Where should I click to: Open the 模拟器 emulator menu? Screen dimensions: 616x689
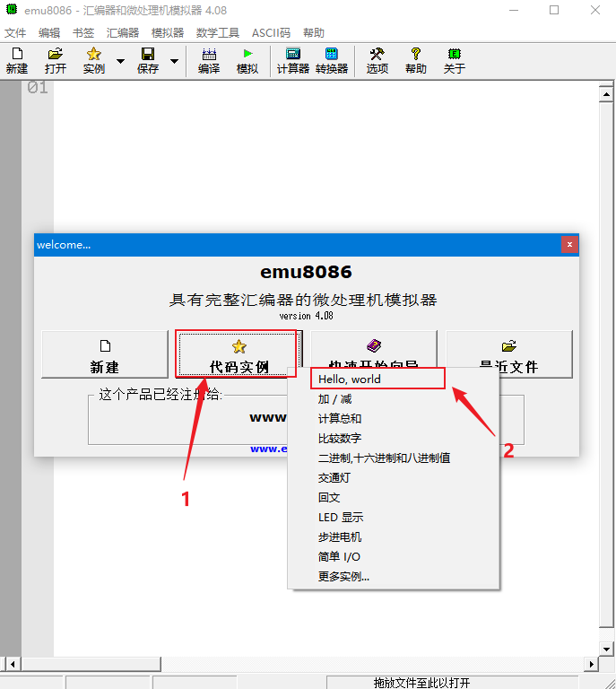coord(168,33)
